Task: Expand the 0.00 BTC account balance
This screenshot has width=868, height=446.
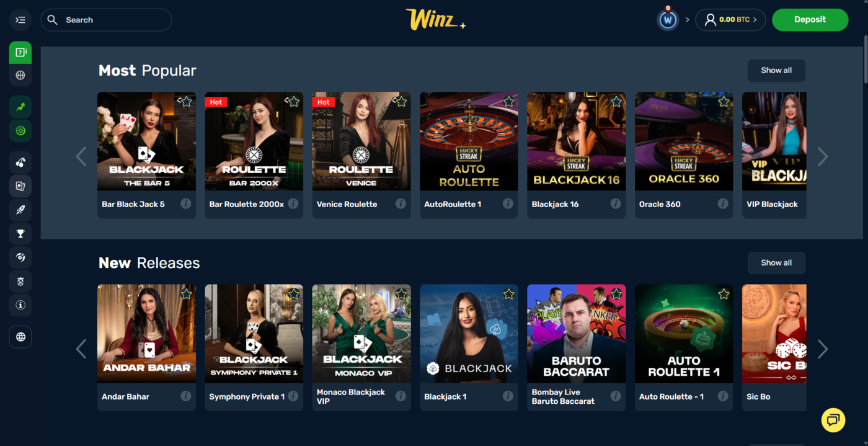Action: tap(730, 20)
